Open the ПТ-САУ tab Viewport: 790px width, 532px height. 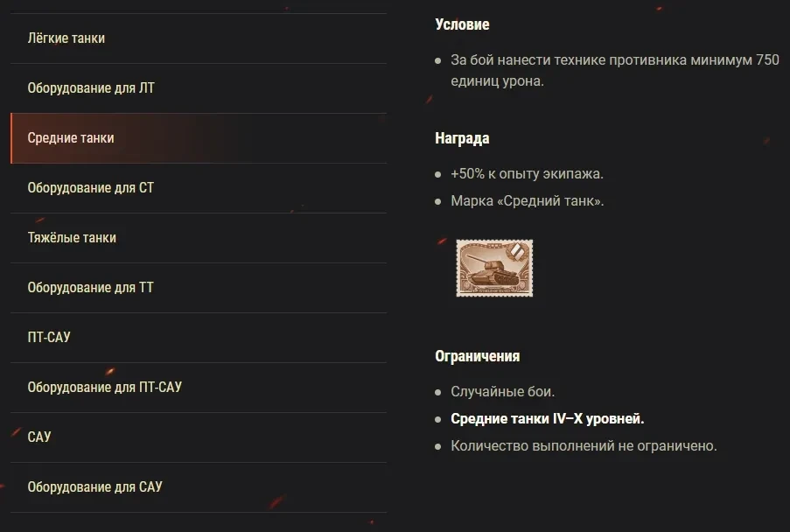(49, 337)
